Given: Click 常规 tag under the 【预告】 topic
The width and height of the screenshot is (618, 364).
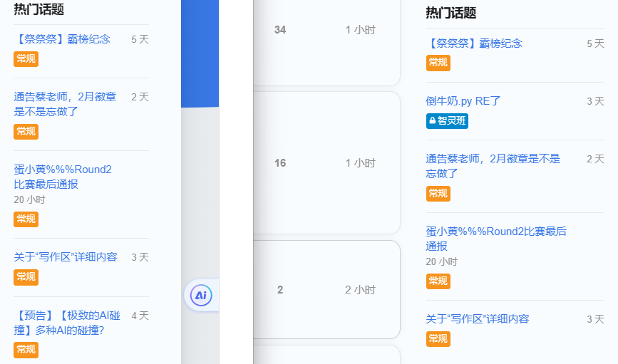Looking at the screenshot, I should coord(26,350).
